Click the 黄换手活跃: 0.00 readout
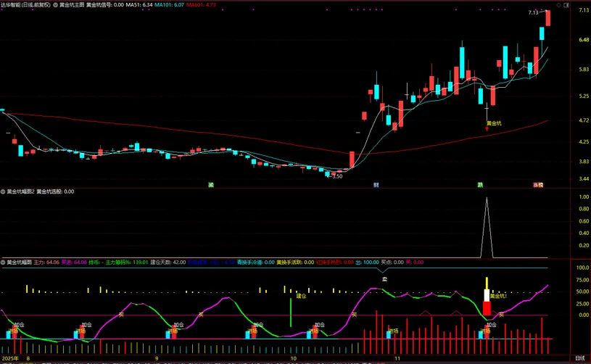 pyautogui.click(x=295, y=262)
